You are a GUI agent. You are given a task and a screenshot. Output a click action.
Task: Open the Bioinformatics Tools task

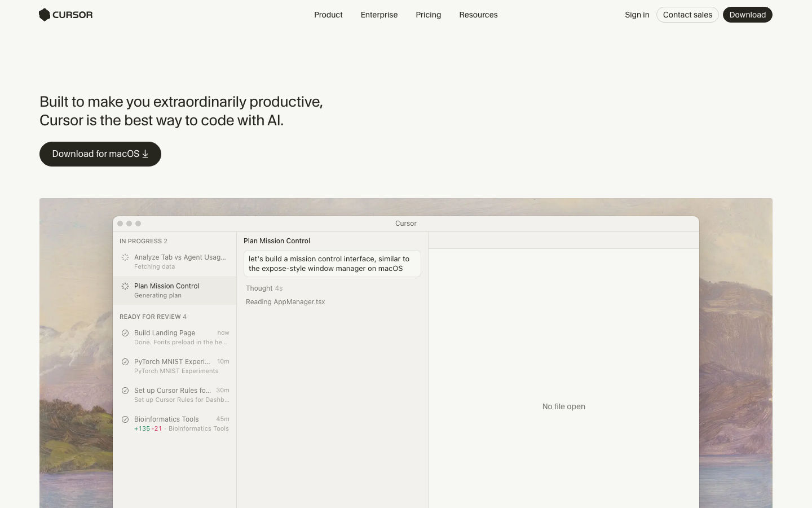coord(175,424)
